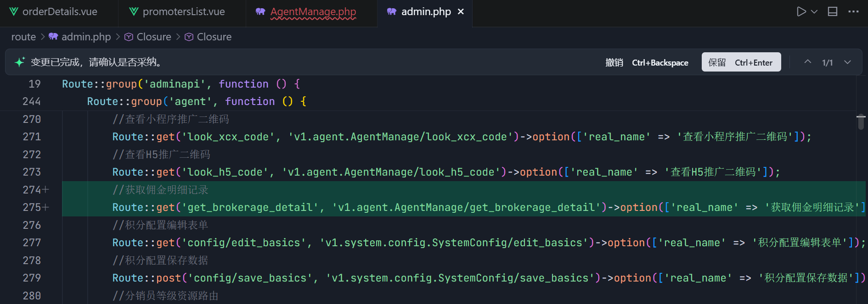Click the Vue icon on promotersList.vue tab
The height and width of the screenshot is (304, 868).
134,12
